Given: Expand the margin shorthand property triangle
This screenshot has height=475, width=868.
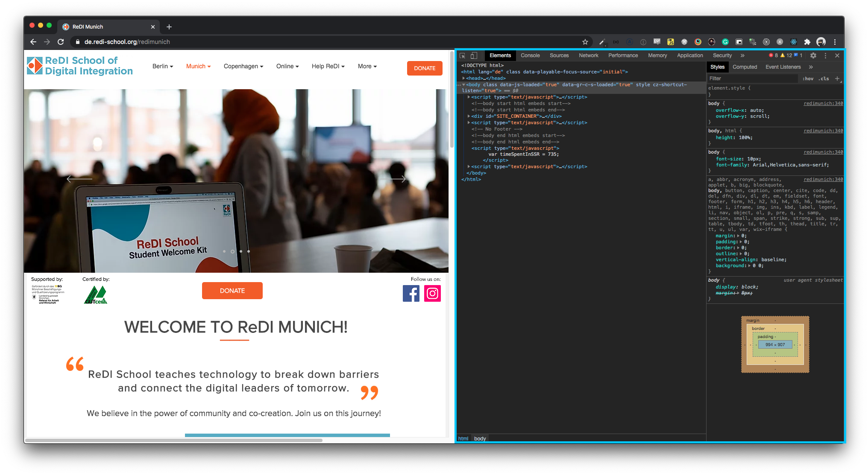Looking at the screenshot, I should click(x=738, y=236).
